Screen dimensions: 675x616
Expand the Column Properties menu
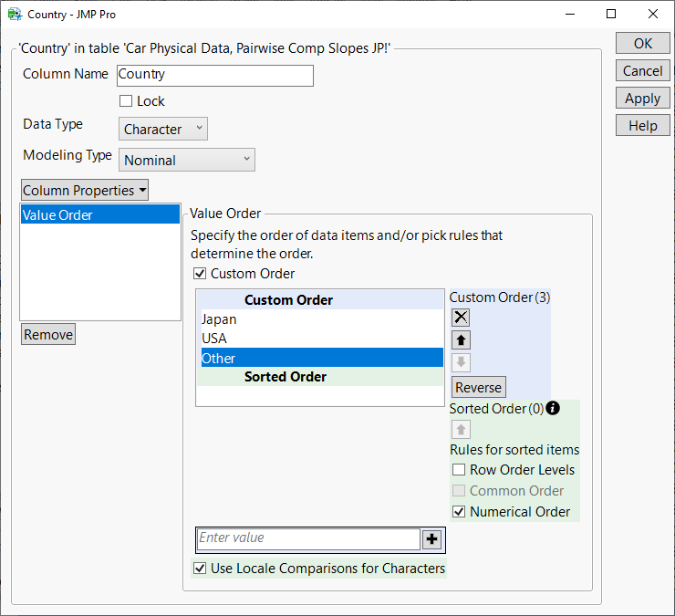84,190
